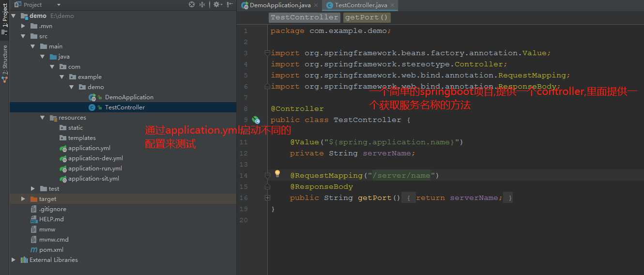Click the package com.example.demo line
The height and width of the screenshot is (275, 644).
pyautogui.click(x=331, y=31)
